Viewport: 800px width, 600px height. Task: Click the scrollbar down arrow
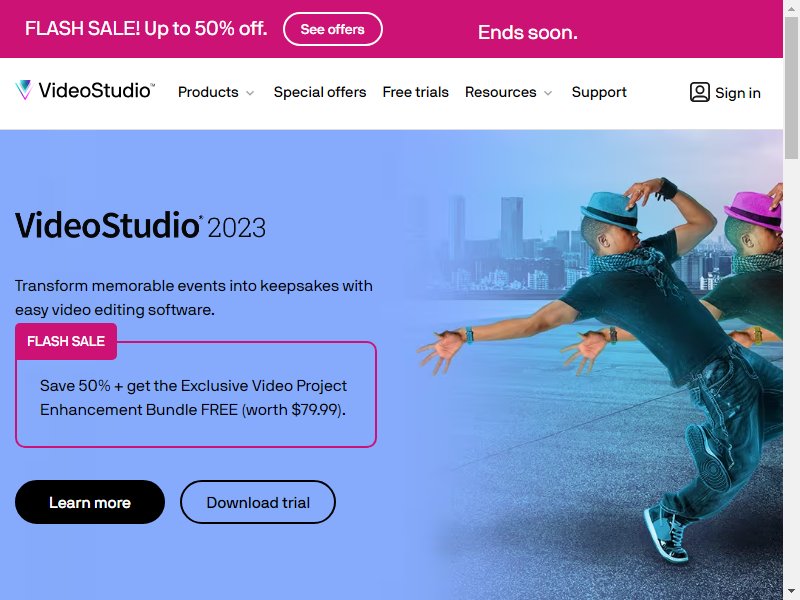tap(791, 592)
